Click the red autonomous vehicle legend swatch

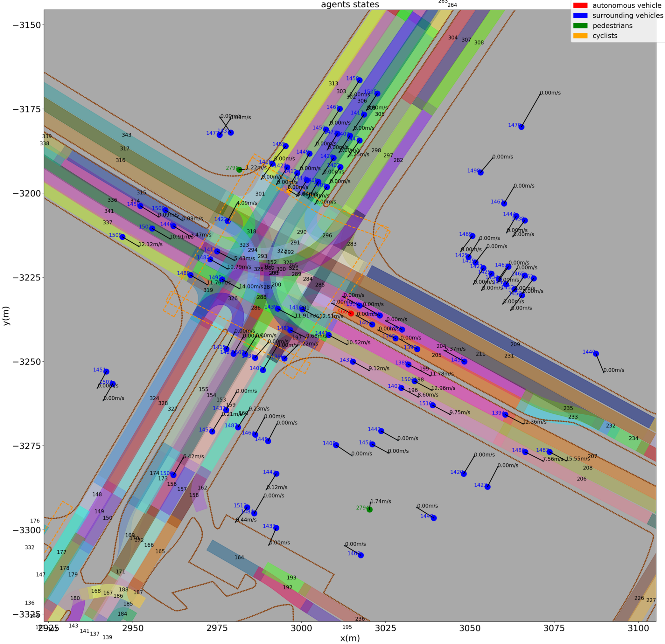point(580,5)
